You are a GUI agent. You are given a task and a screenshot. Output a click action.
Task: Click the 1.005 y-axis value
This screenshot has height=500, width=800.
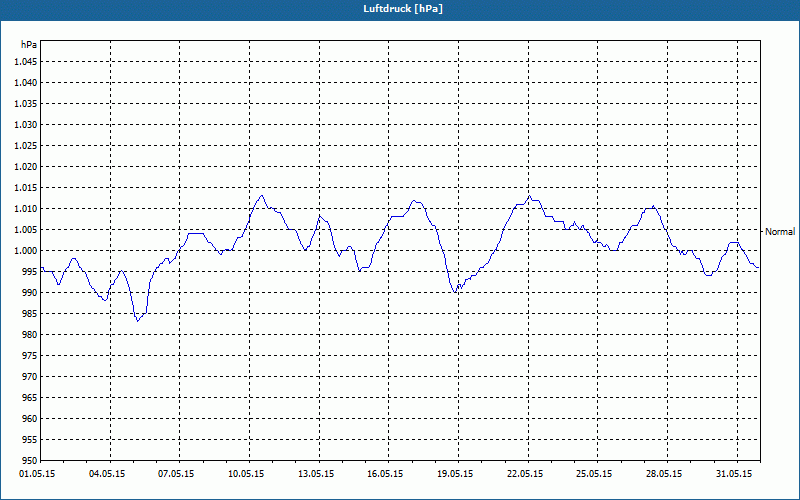pyautogui.click(x=25, y=230)
